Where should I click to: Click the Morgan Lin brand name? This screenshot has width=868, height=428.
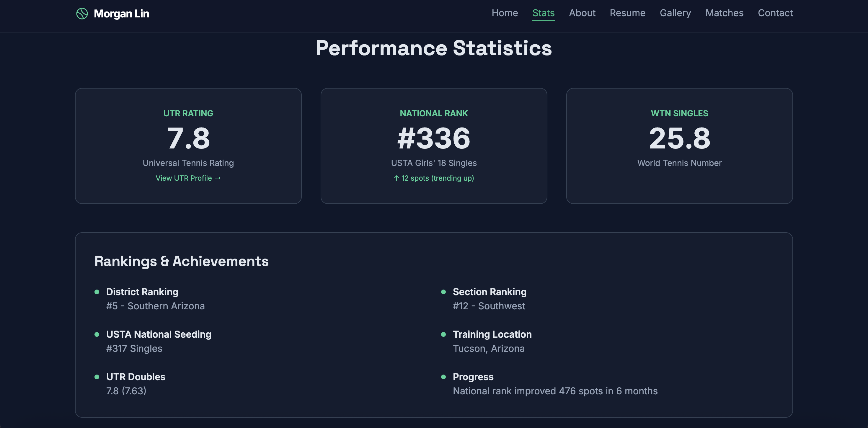[122, 14]
